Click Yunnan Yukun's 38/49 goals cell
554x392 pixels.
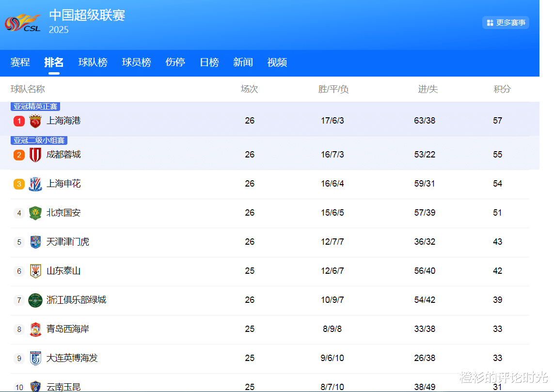(x=425, y=387)
